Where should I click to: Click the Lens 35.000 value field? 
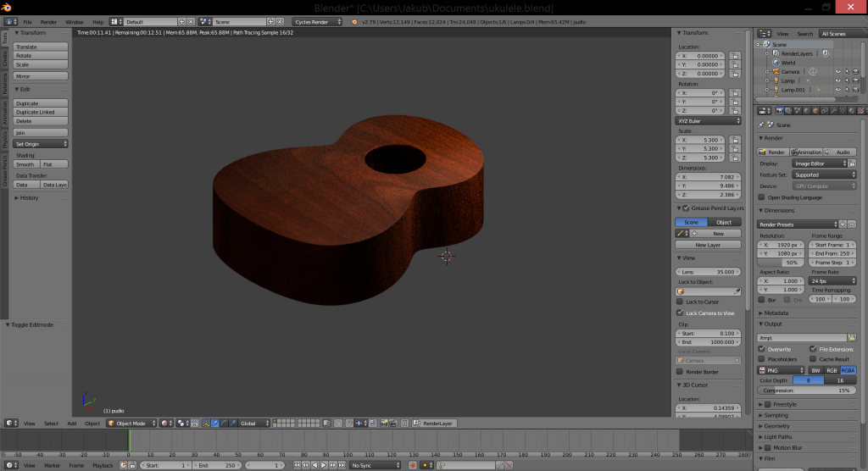[708, 272]
